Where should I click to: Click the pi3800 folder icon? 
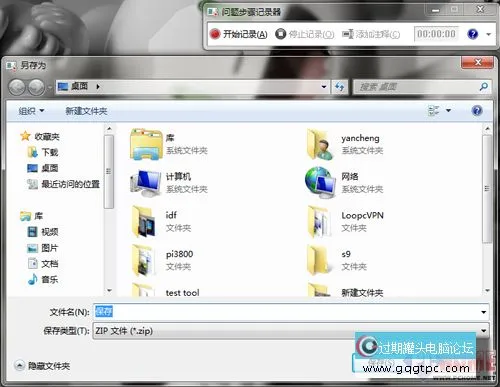tap(144, 260)
